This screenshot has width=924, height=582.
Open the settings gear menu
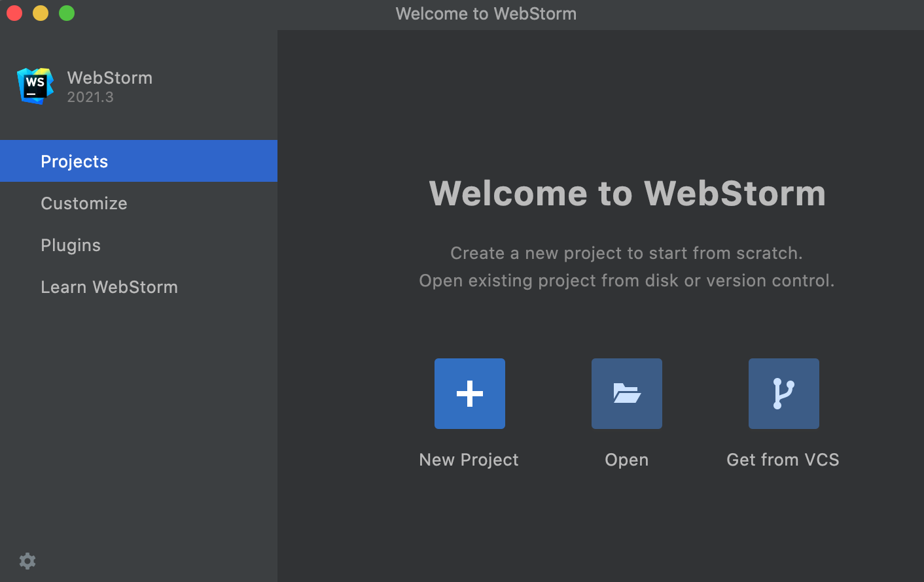(27, 561)
